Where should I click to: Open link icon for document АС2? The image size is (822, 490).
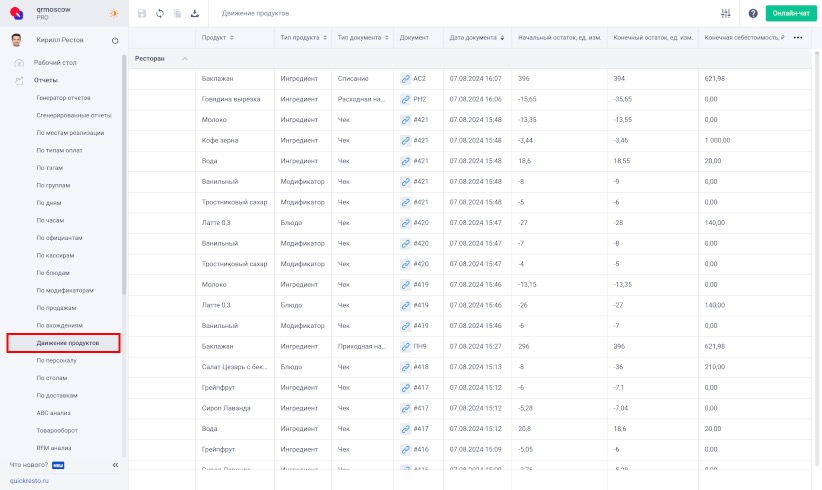pyautogui.click(x=405, y=79)
